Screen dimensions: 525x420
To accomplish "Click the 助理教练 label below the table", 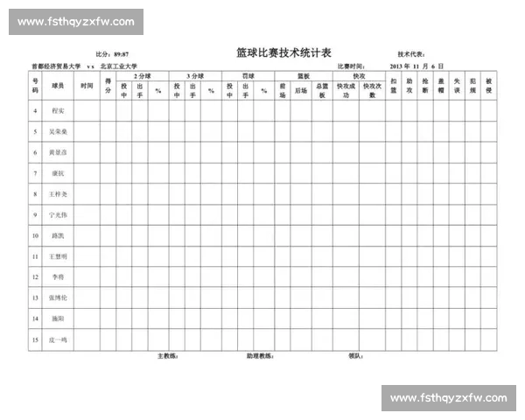I will pos(260,356).
